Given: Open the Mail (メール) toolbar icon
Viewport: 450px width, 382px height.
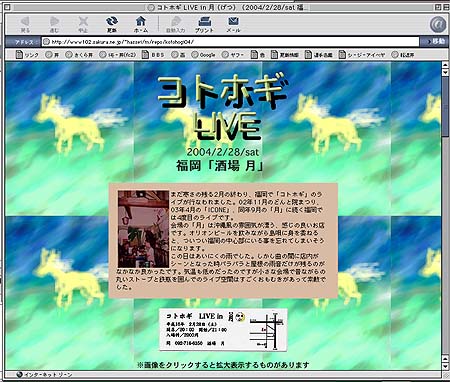Looking at the screenshot, I should coord(233,24).
